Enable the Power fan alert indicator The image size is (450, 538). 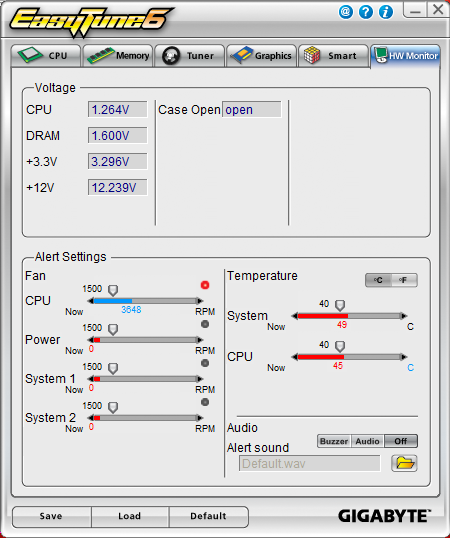(x=205, y=324)
